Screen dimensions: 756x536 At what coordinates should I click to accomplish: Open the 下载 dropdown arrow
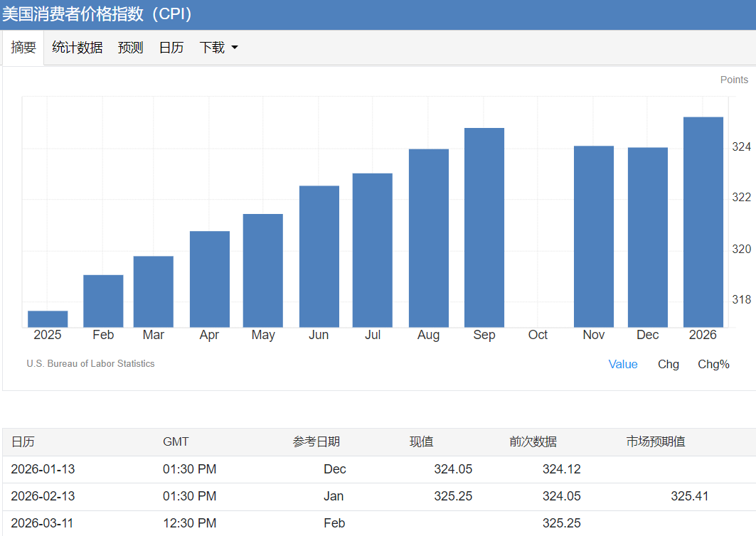coord(233,48)
